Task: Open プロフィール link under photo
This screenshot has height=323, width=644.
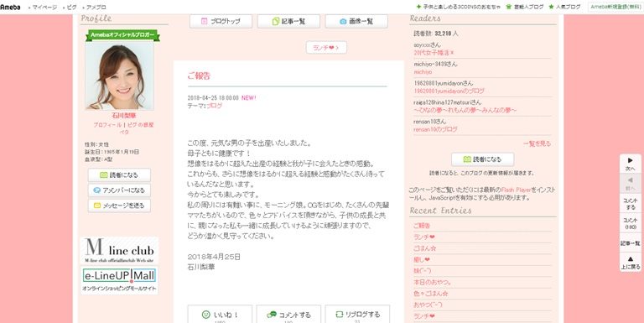Action: click(107, 124)
